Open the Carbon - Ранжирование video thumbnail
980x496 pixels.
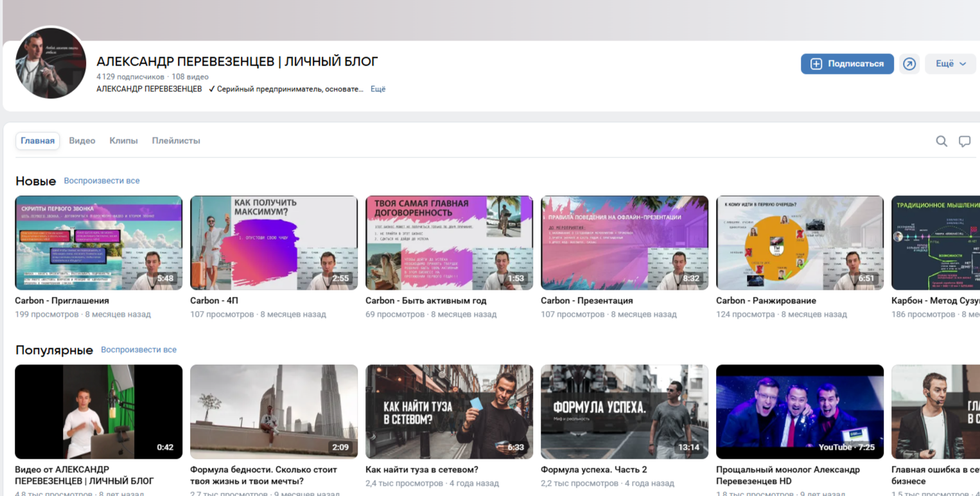(x=800, y=243)
